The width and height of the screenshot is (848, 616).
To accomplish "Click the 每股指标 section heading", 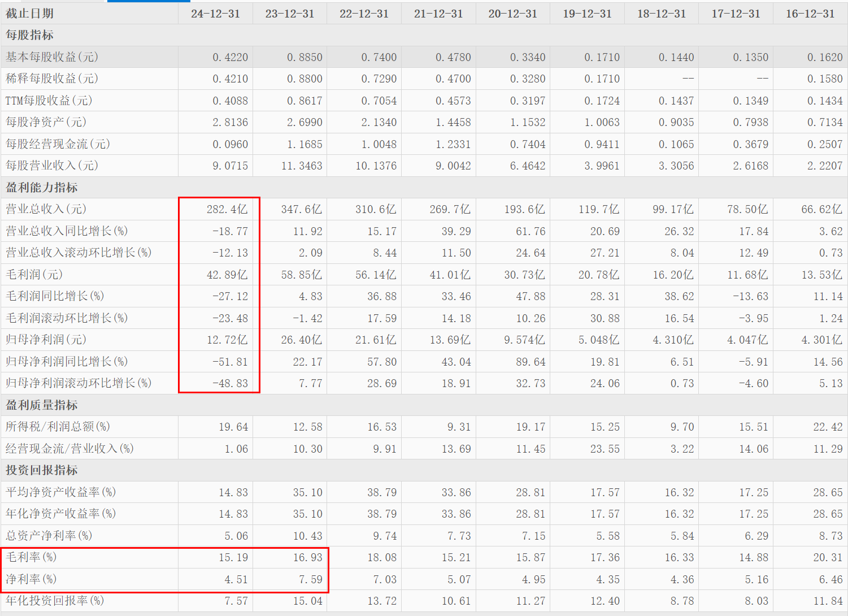I will click(x=29, y=35).
